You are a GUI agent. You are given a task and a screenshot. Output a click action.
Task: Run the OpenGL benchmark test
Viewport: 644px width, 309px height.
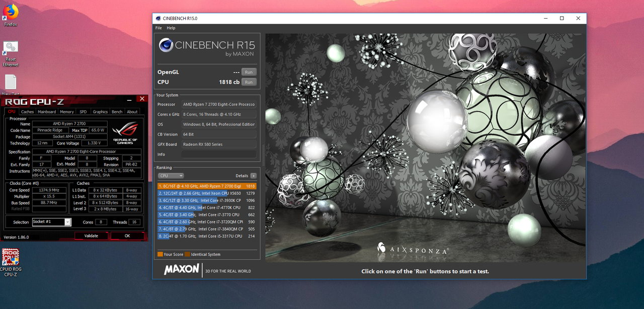pyautogui.click(x=249, y=72)
